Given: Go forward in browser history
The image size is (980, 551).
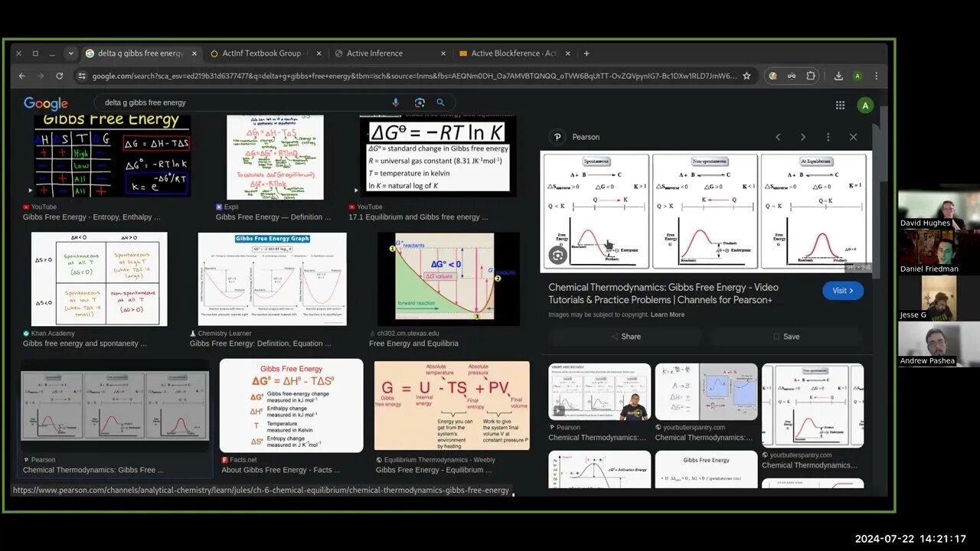Looking at the screenshot, I should click(40, 76).
